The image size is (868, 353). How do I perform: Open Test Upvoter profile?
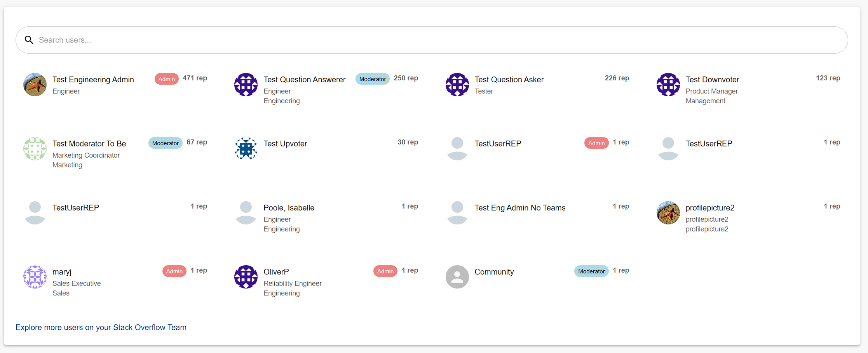pos(285,144)
